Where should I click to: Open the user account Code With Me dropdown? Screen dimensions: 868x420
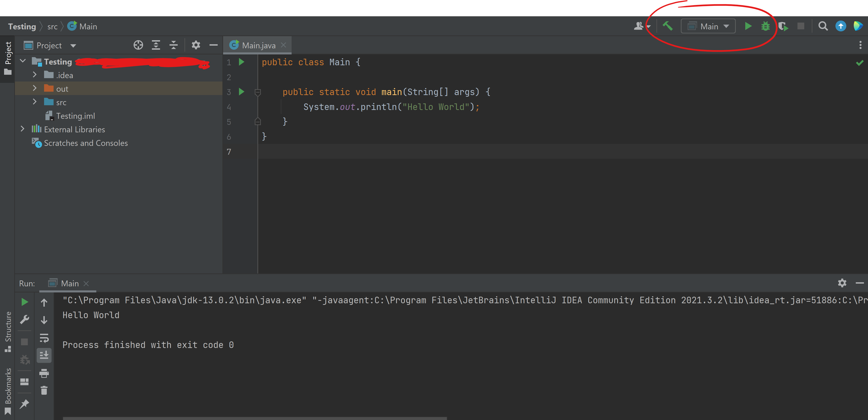[642, 26]
